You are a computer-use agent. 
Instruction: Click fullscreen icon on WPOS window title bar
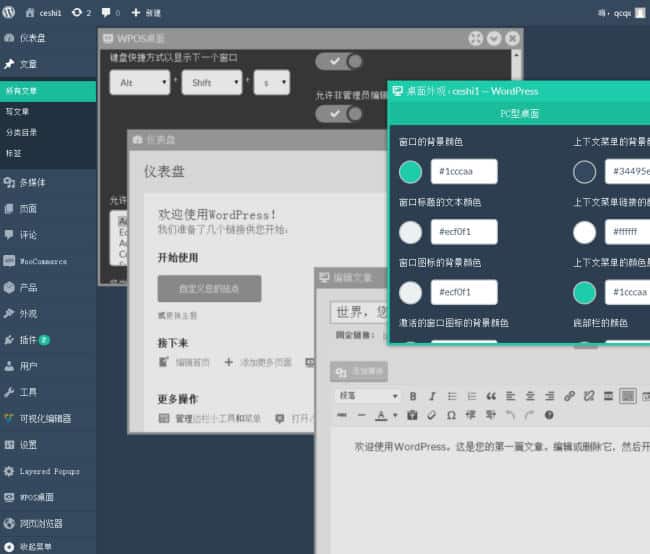[475, 39]
